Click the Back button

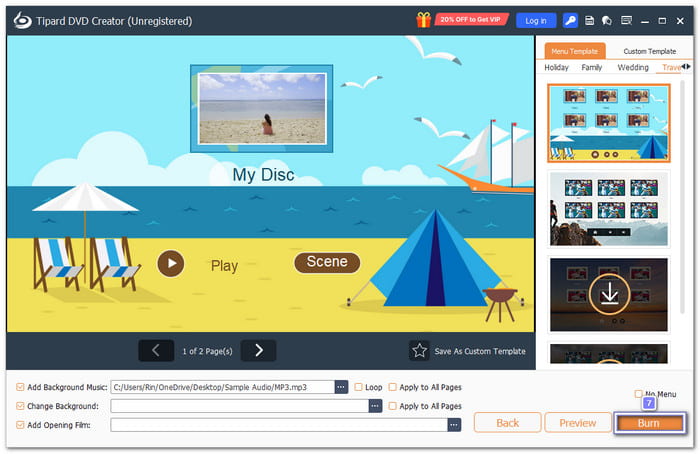coord(508,423)
